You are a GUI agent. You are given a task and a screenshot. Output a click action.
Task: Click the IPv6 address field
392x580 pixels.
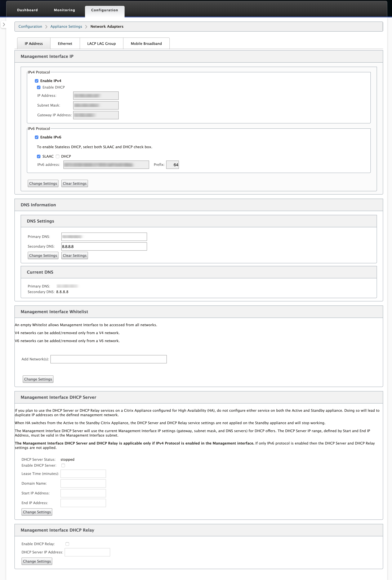point(106,165)
